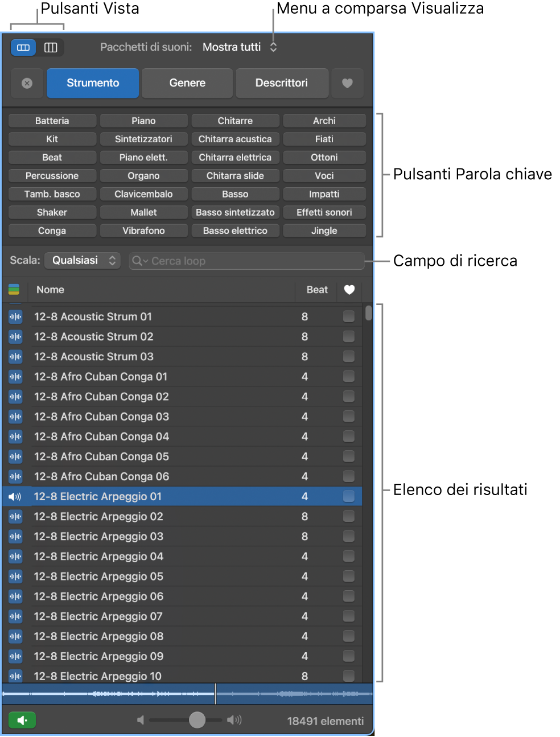Clear keyword filters with X icon
The width and height of the screenshot is (560, 737).
27,83
